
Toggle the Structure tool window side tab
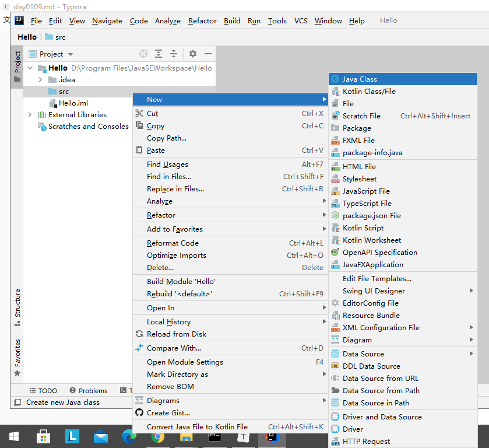17,307
